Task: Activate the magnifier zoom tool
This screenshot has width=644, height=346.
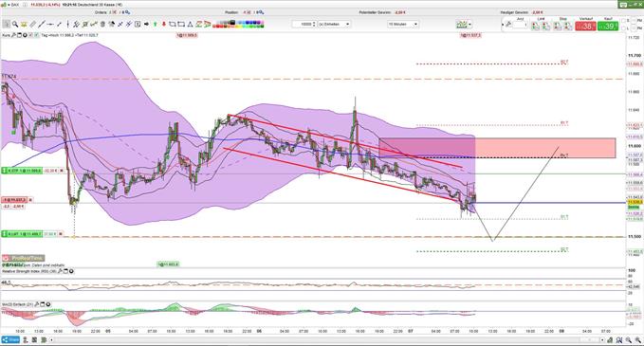Action: click(15, 25)
